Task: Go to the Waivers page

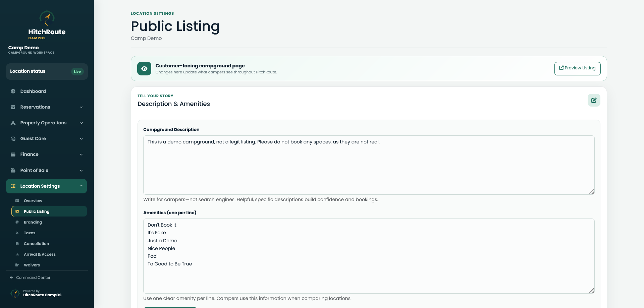Action: point(49,265)
